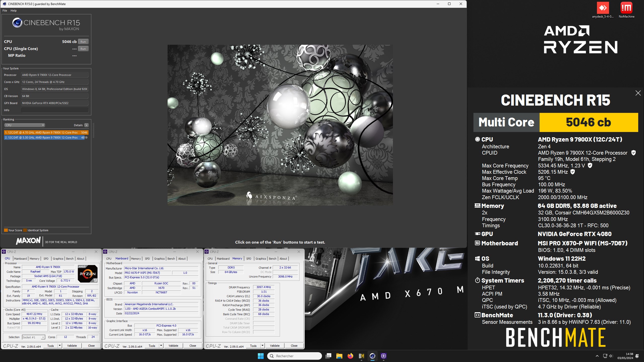Open About tab in first CPU-Z window
This screenshot has width=644, height=362.
80,259
